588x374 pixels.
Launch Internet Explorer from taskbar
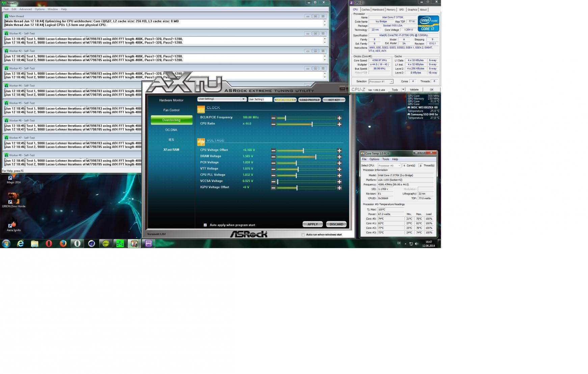pyautogui.click(x=21, y=243)
